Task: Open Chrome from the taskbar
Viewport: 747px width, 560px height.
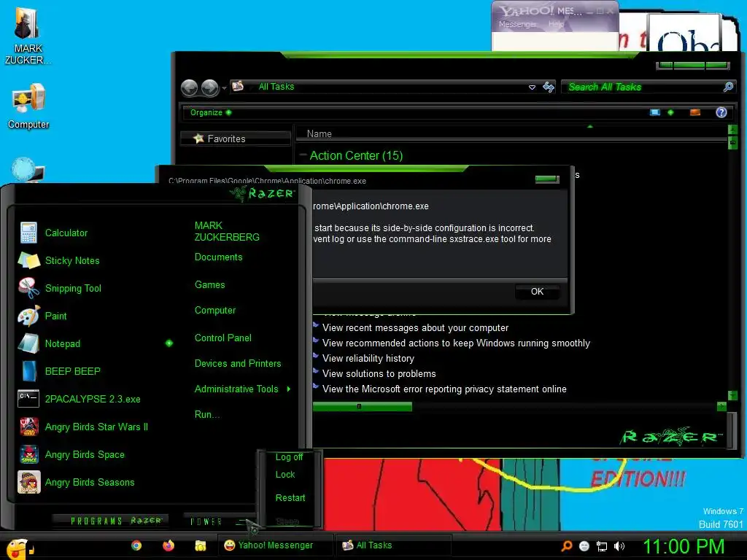Action: [x=136, y=545]
